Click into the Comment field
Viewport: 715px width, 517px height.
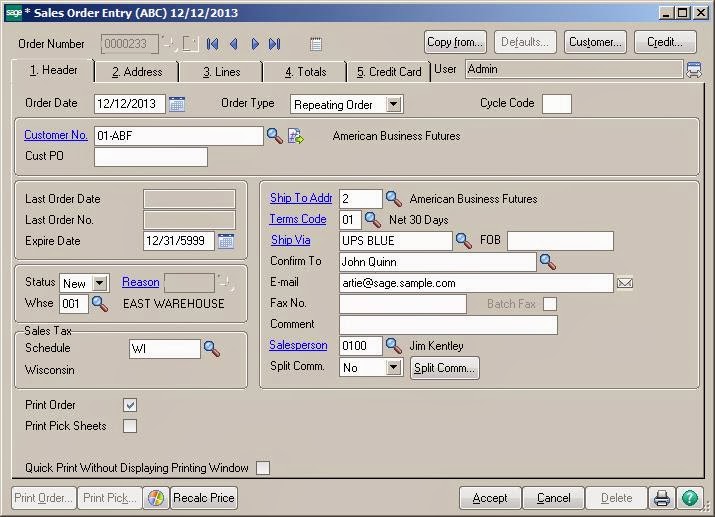[x=448, y=325]
